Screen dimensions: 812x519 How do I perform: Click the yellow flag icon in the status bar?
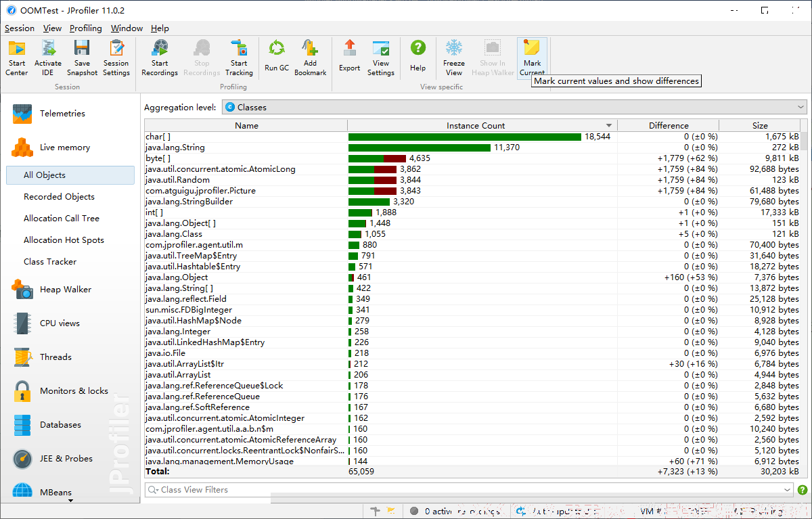(x=392, y=512)
